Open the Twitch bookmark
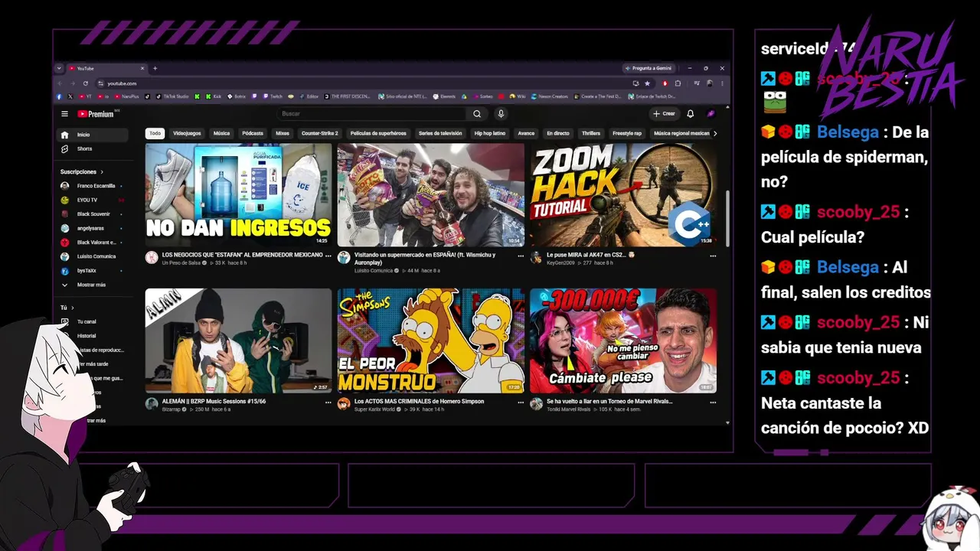 pos(273,96)
